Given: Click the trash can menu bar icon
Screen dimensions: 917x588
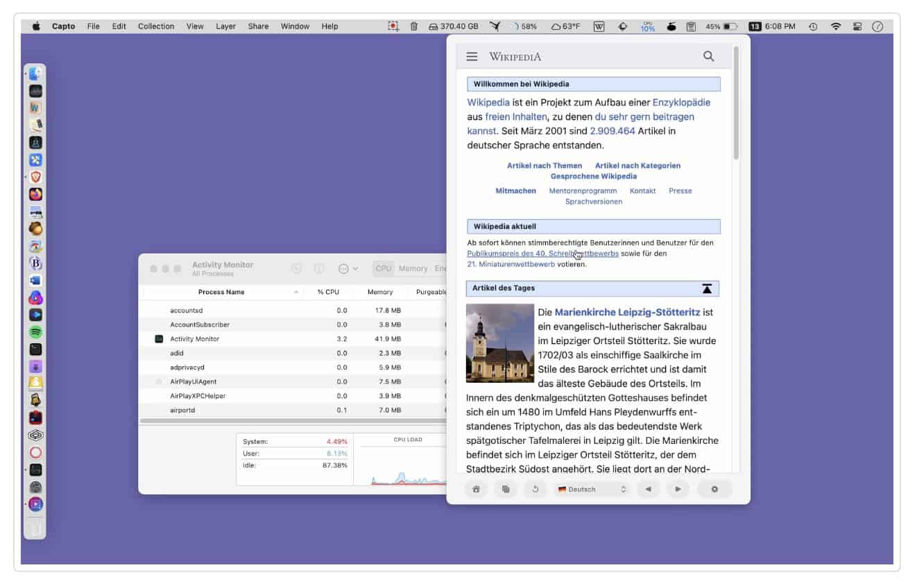Looking at the screenshot, I should [x=414, y=26].
